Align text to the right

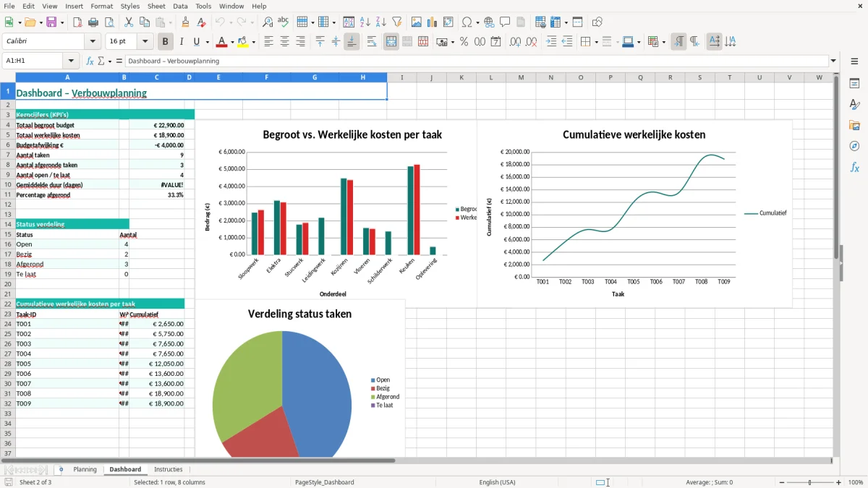300,42
